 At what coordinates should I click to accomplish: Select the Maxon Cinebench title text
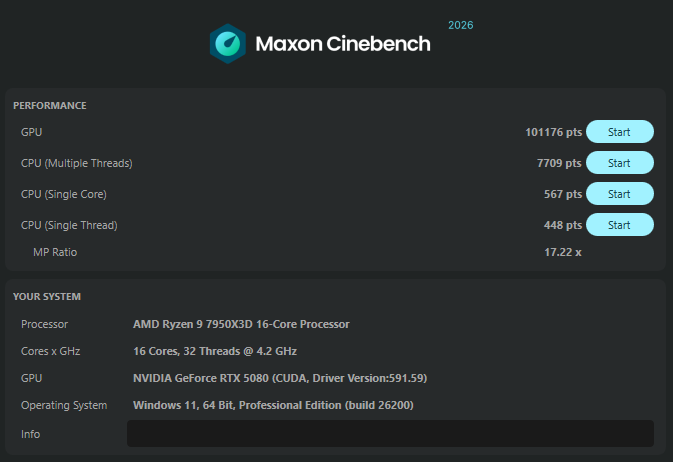pyautogui.click(x=343, y=45)
